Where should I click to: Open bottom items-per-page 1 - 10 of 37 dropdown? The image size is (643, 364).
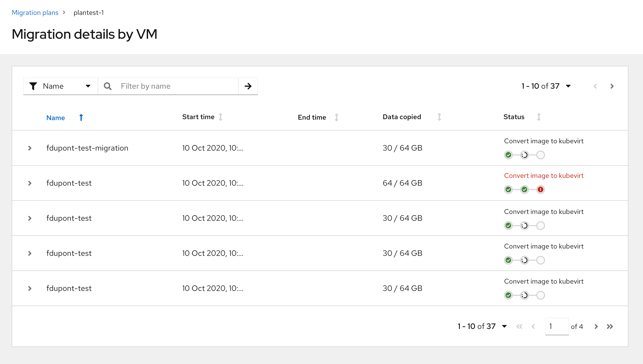pos(482,326)
